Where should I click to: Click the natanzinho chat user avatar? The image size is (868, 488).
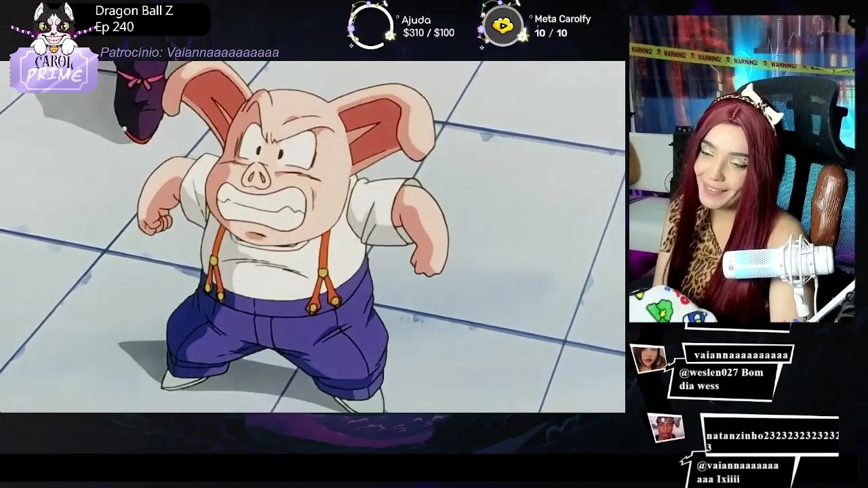point(666,427)
